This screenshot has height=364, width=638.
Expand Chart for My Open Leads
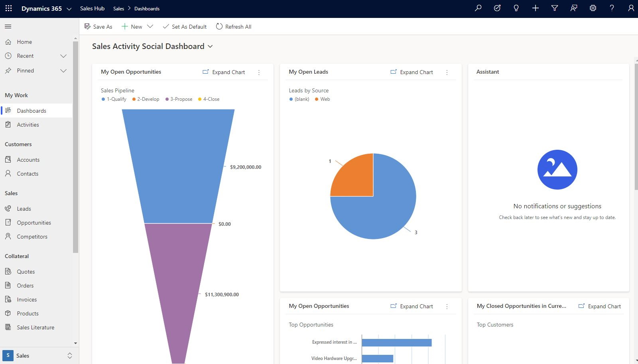tap(412, 72)
